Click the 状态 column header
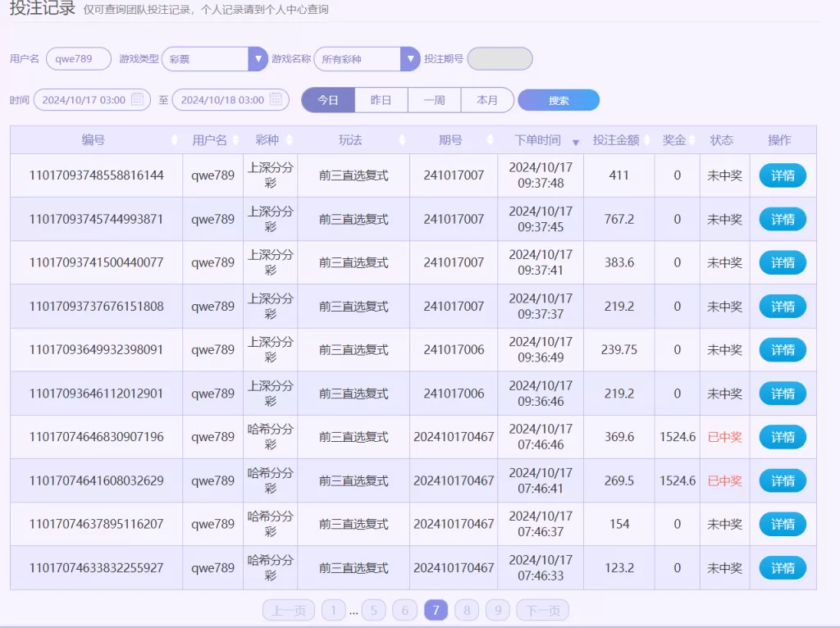The image size is (840, 628). point(722,140)
